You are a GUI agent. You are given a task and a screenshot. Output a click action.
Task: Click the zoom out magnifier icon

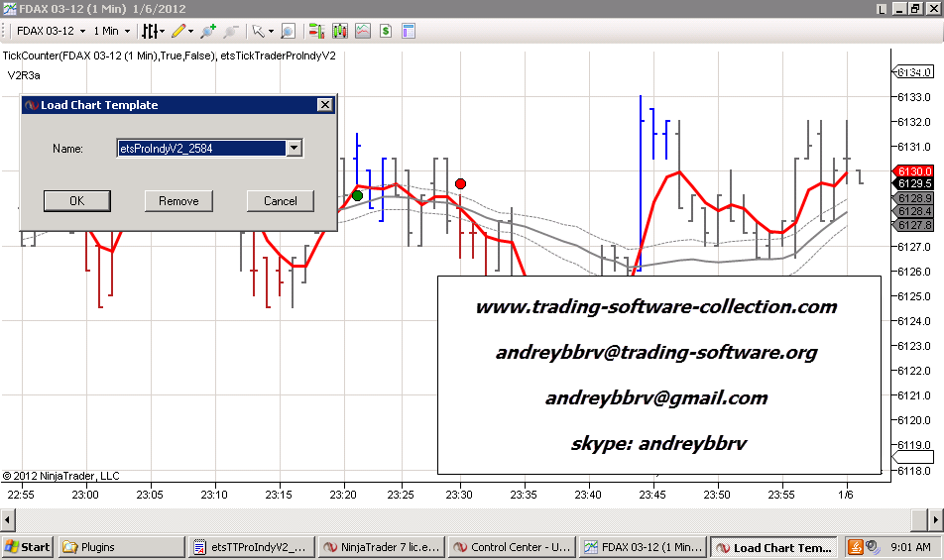pyautogui.click(x=231, y=31)
